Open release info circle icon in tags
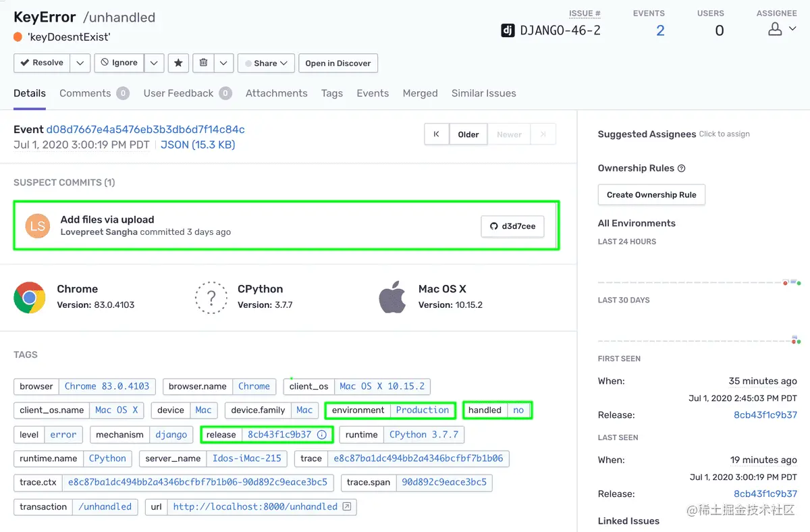The image size is (810, 532). (x=322, y=435)
